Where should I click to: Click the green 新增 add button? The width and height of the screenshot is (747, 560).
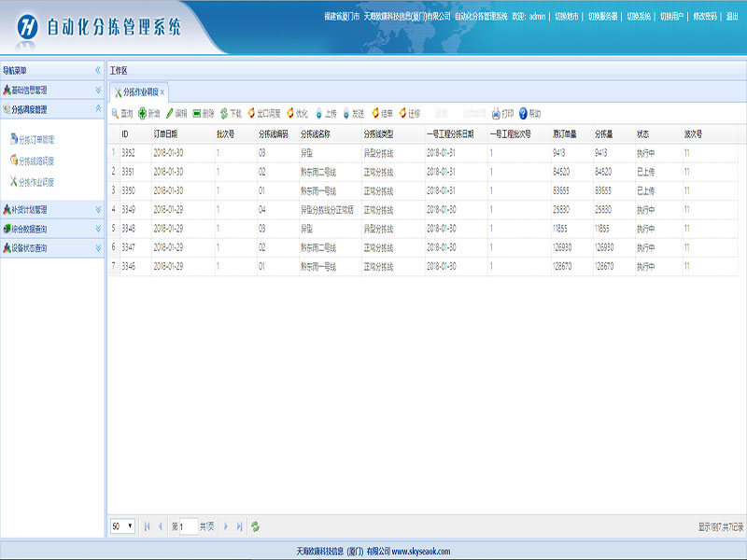[x=142, y=114]
